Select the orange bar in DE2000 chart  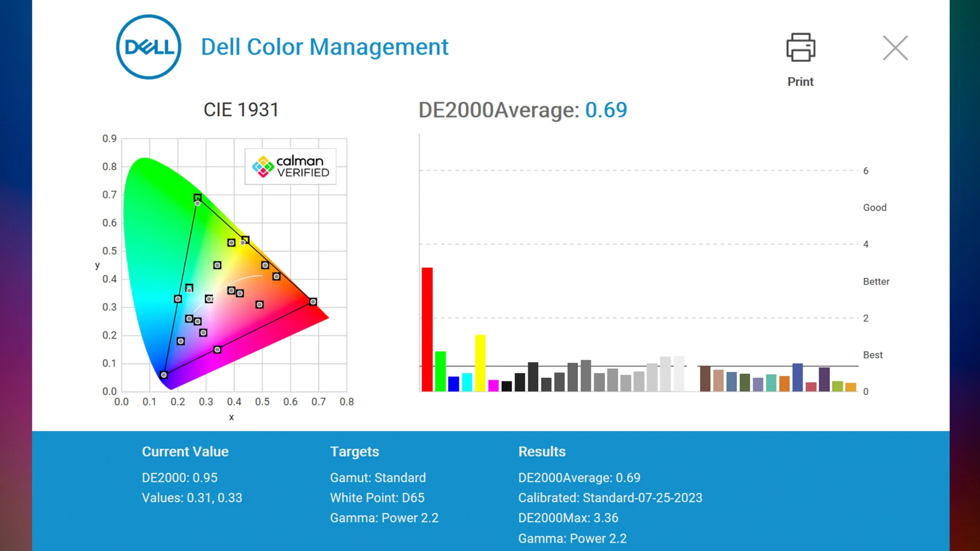(x=784, y=384)
